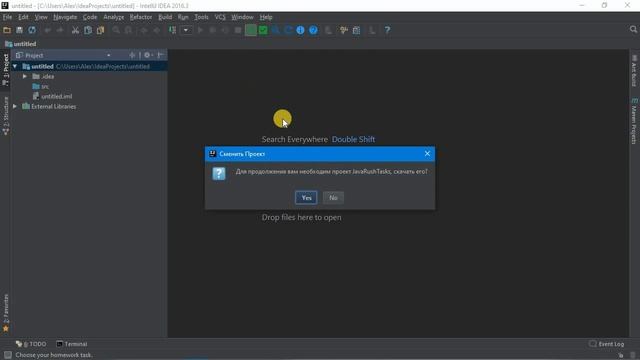
Task: Click the blue question circle icon
Action: click(x=313, y=30)
